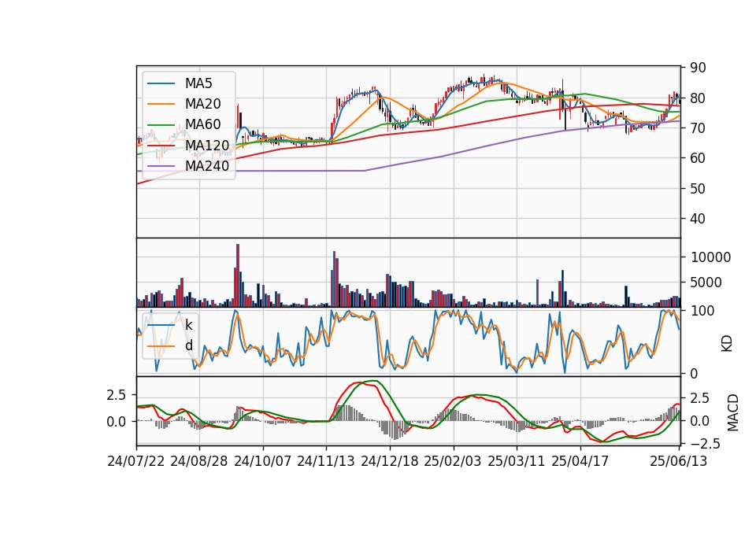The width and height of the screenshot is (756, 543).
Task: Click the price axis value 60
Action: 698,158
